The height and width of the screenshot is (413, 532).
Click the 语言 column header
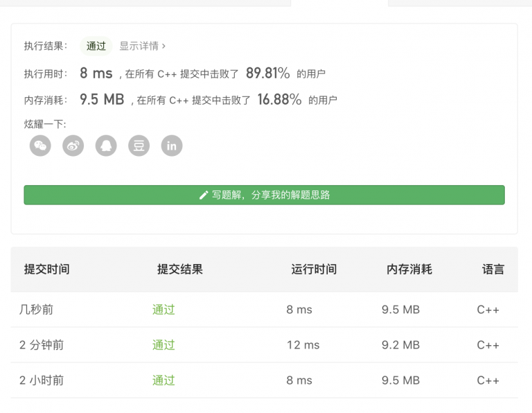tap(493, 270)
